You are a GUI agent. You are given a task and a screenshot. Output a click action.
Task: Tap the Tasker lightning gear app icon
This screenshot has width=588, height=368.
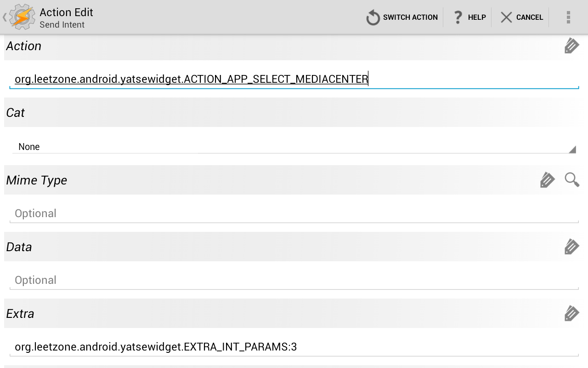click(x=23, y=17)
